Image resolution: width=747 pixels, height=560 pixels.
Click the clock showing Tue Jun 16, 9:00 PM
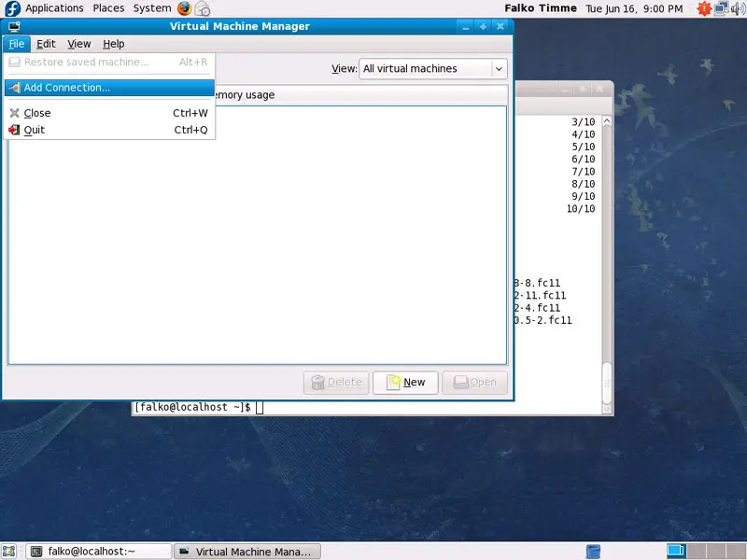tap(634, 8)
